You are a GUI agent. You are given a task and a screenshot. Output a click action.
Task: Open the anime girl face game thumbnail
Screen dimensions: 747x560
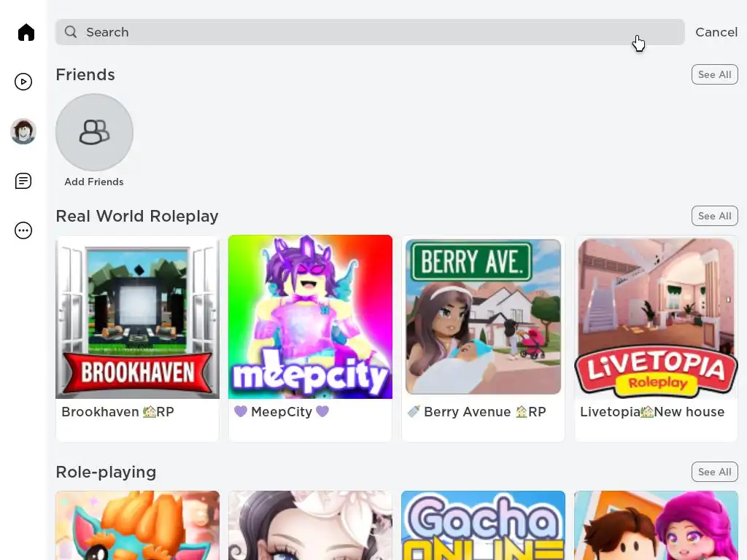[311, 526]
